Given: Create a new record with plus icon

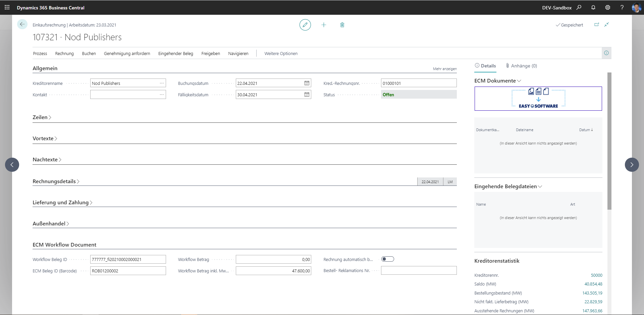Looking at the screenshot, I should click(x=324, y=25).
